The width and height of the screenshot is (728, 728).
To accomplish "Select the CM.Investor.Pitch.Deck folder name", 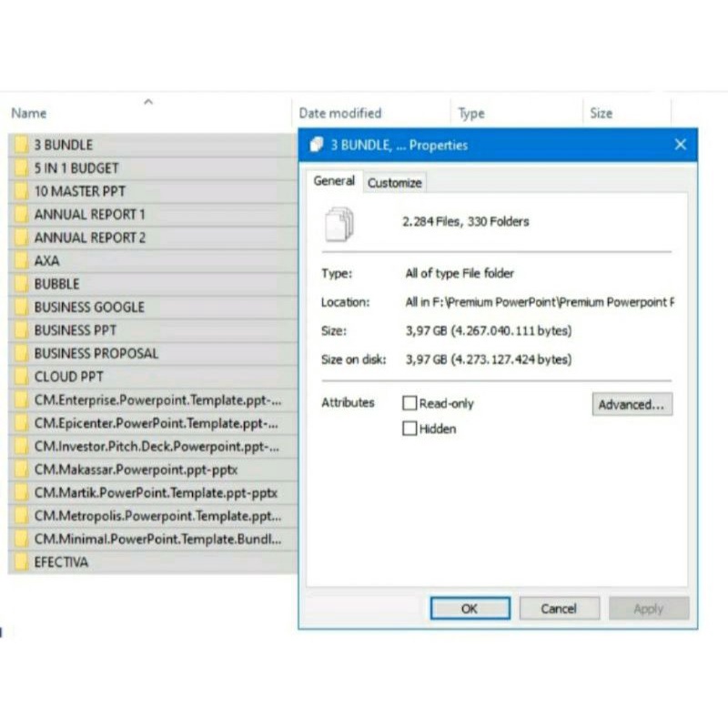I will point(157,447).
